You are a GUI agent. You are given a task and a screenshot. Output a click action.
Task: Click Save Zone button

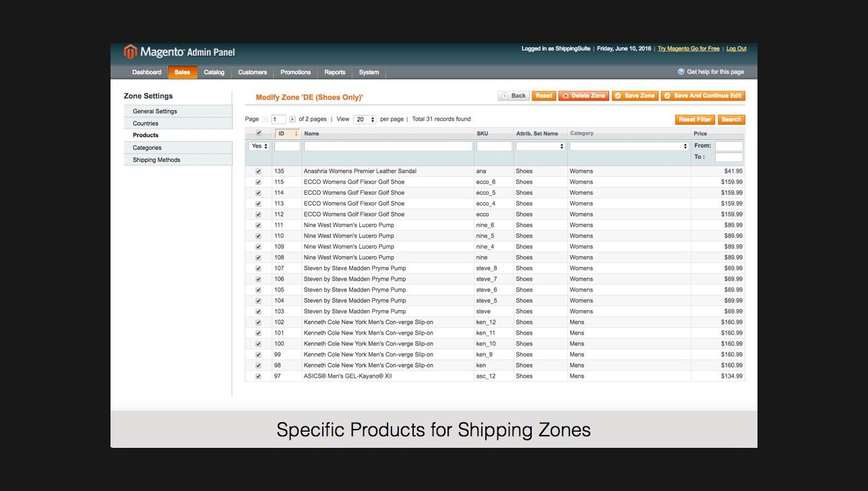pyautogui.click(x=635, y=96)
